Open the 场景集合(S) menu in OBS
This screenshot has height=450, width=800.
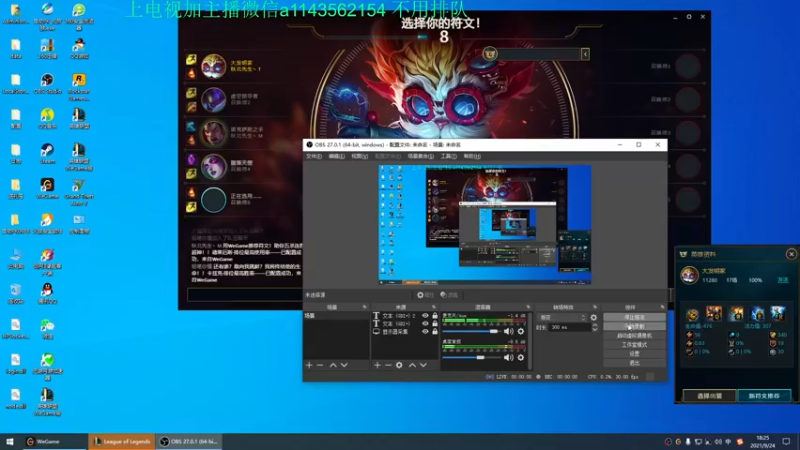(421, 156)
